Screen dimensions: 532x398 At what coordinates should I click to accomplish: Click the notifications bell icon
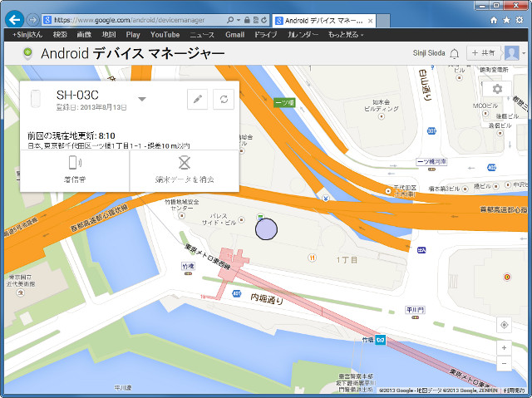(x=455, y=53)
